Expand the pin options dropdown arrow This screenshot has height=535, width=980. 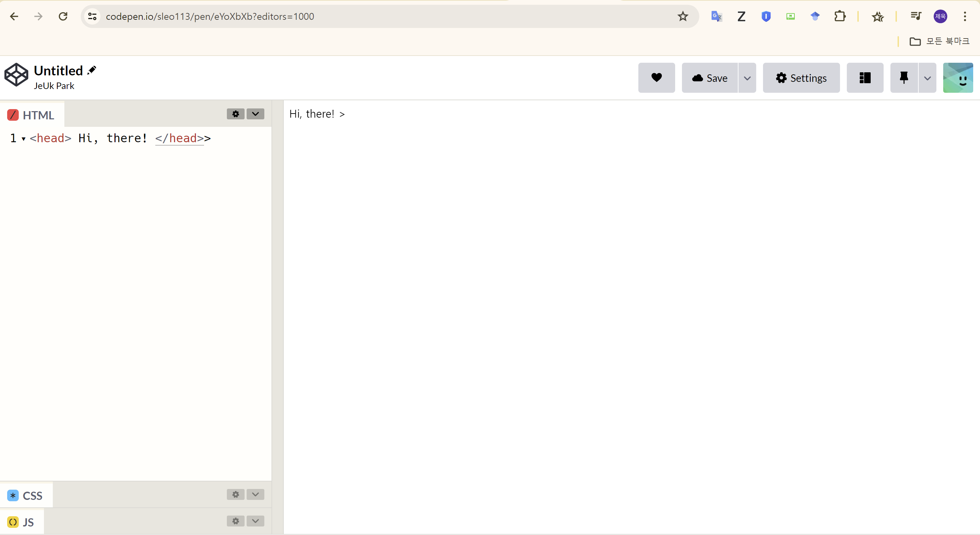pyautogui.click(x=927, y=78)
